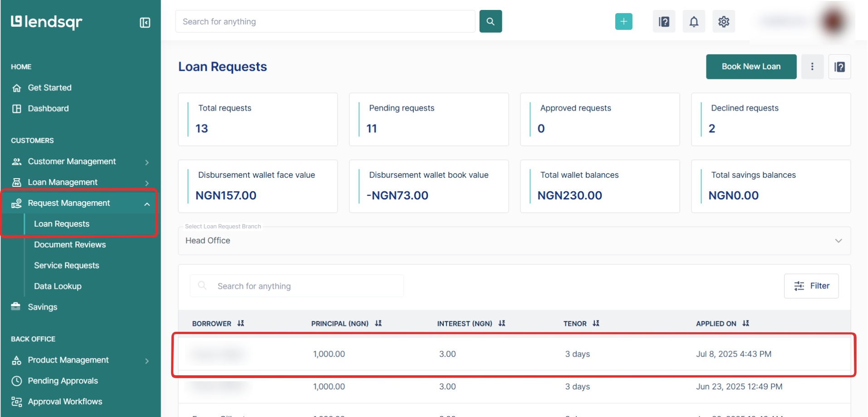This screenshot has height=417, width=868.
Task: Sort table by Borrower column
Action: [x=241, y=323]
